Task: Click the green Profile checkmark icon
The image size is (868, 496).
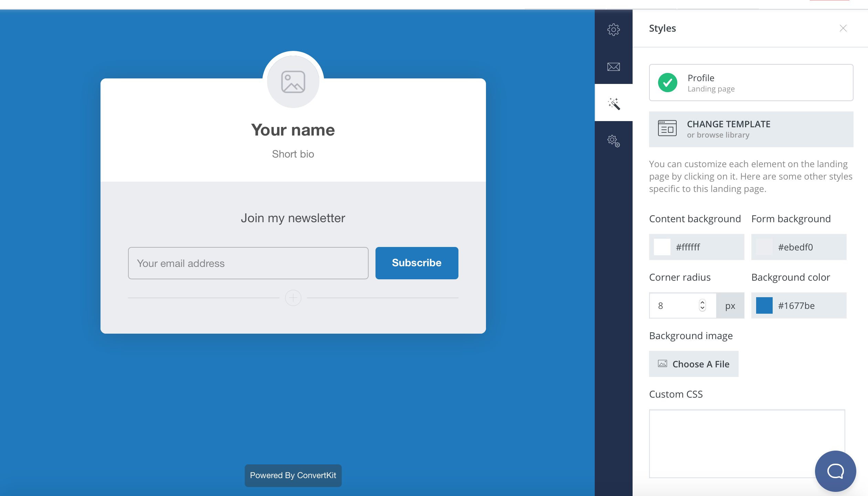Action: 667,83
